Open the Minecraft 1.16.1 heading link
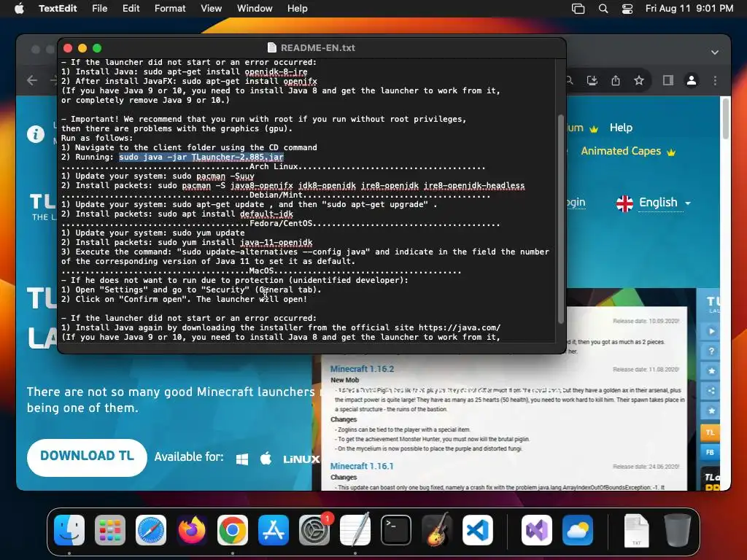This screenshot has height=560, width=747. [362, 466]
